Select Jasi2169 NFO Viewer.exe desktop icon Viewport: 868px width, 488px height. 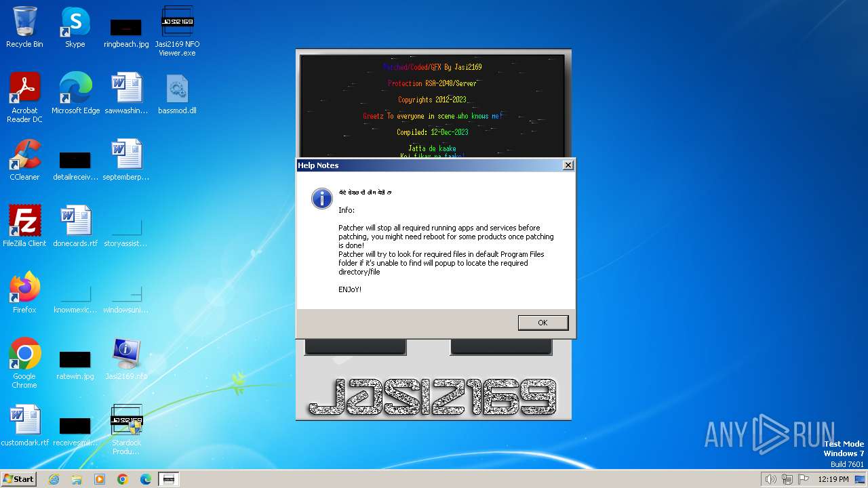(x=177, y=31)
